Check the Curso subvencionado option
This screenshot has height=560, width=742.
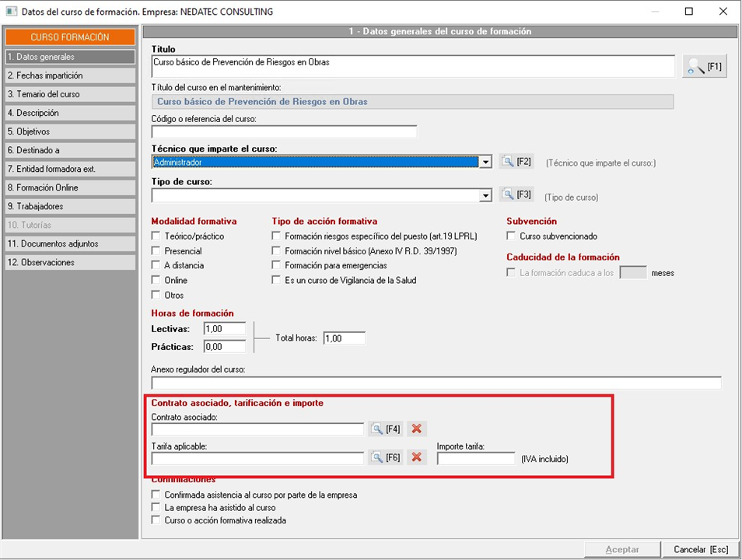point(512,236)
